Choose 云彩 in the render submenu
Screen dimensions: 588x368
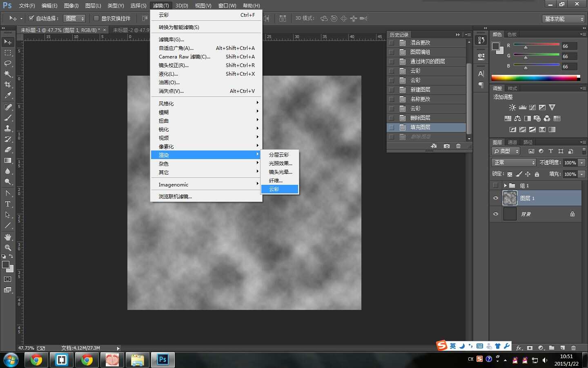[280, 189]
